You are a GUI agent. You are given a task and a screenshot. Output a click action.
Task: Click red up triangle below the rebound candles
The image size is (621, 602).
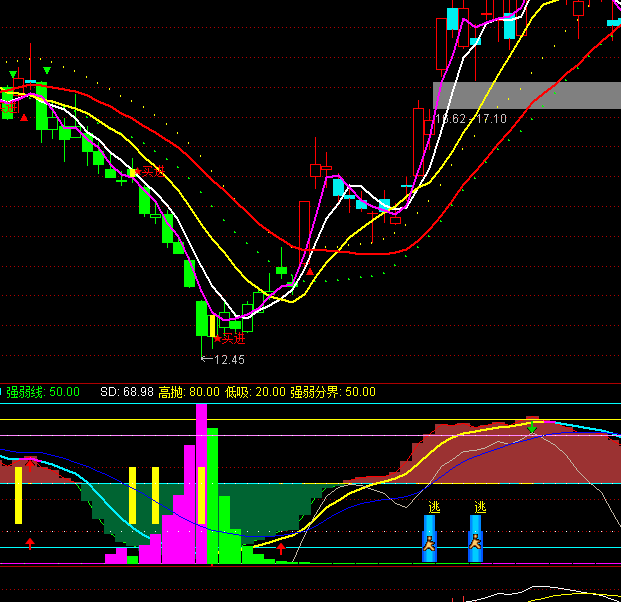coord(310,270)
